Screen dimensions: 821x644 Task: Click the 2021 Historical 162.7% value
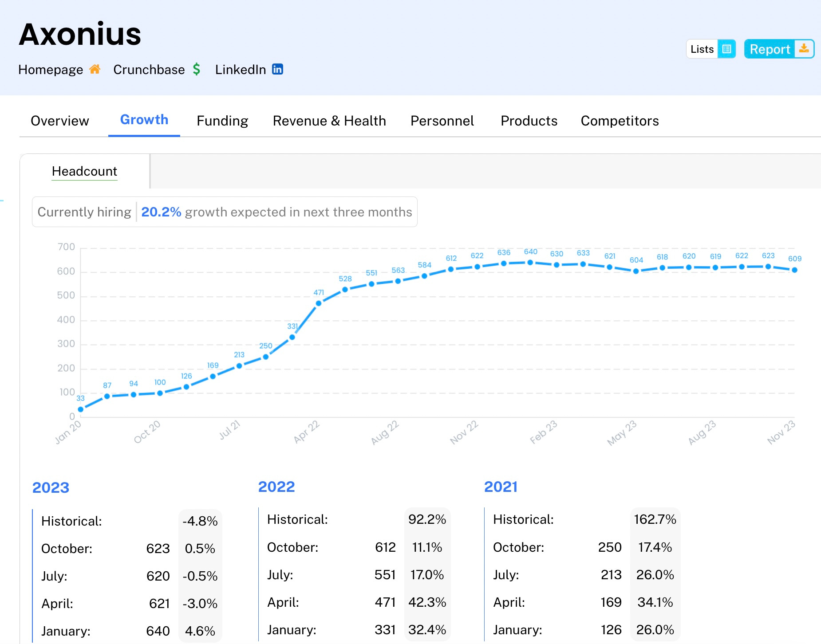point(655,519)
